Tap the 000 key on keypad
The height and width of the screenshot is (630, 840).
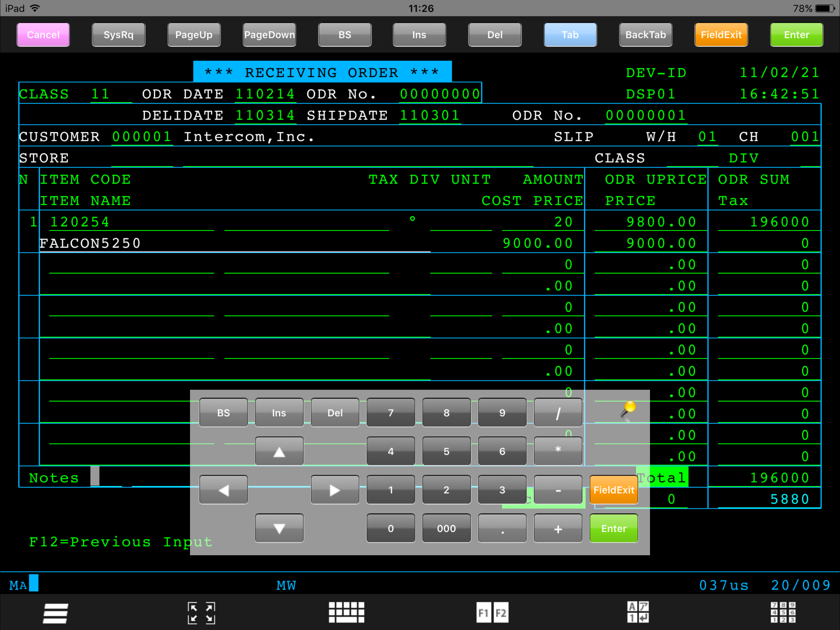[x=446, y=528]
